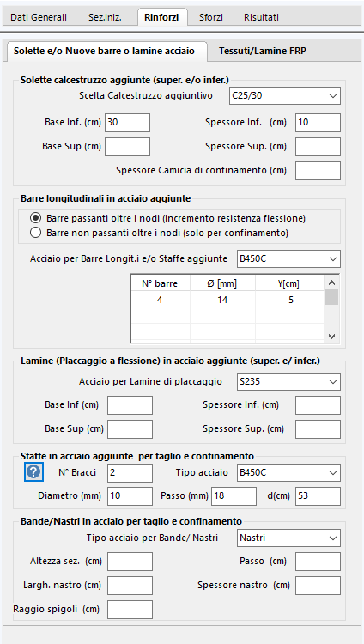
Task: Click the blue question mark help icon
Action: click(x=33, y=473)
